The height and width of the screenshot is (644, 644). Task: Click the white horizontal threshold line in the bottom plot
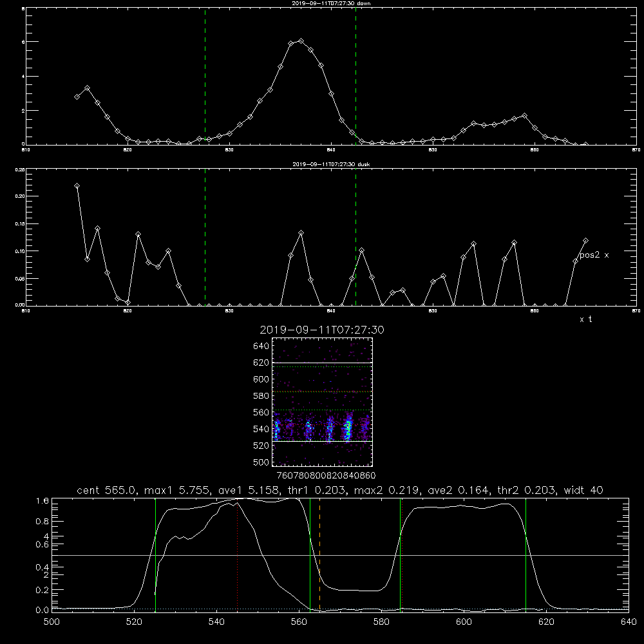tap(340, 555)
